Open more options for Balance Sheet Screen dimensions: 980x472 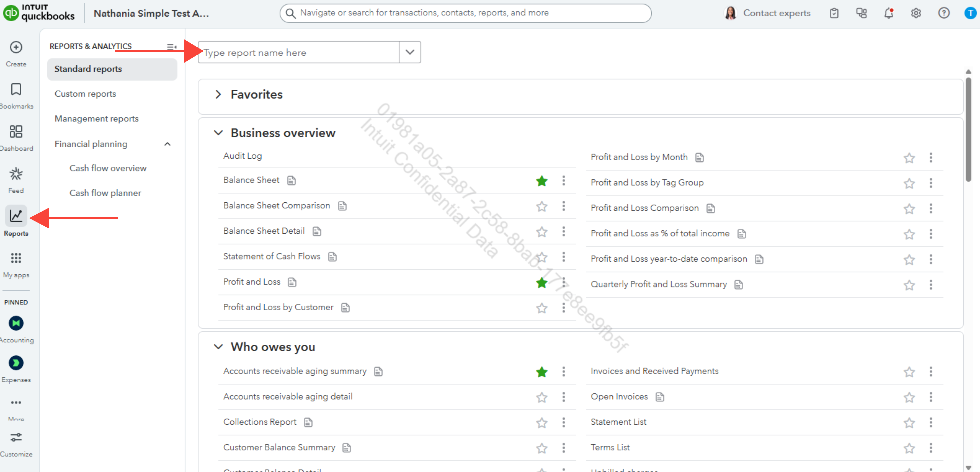(564, 181)
